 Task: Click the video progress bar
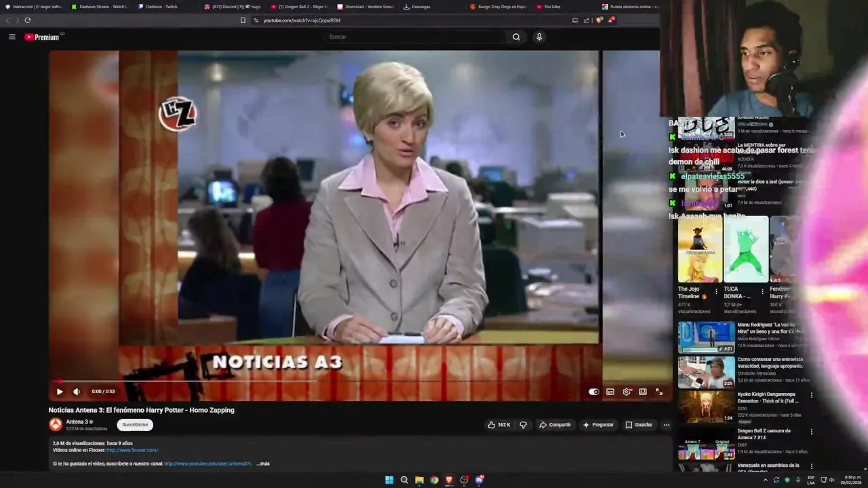click(x=359, y=382)
